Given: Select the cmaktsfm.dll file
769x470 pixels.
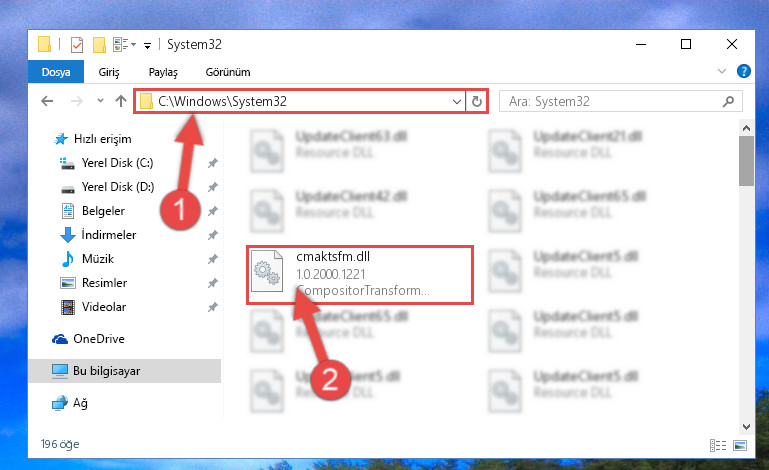Looking at the screenshot, I should tap(360, 275).
